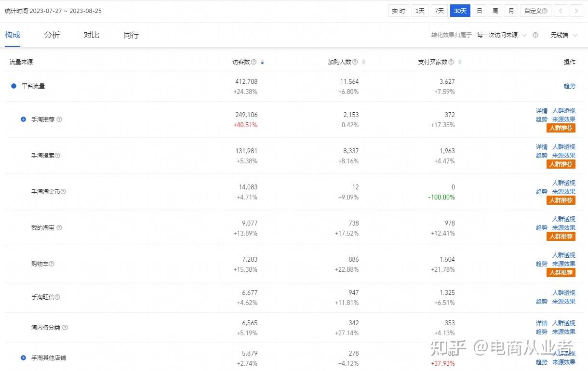Click 249,106 visitor count for 手淘推荐

(246, 115)
